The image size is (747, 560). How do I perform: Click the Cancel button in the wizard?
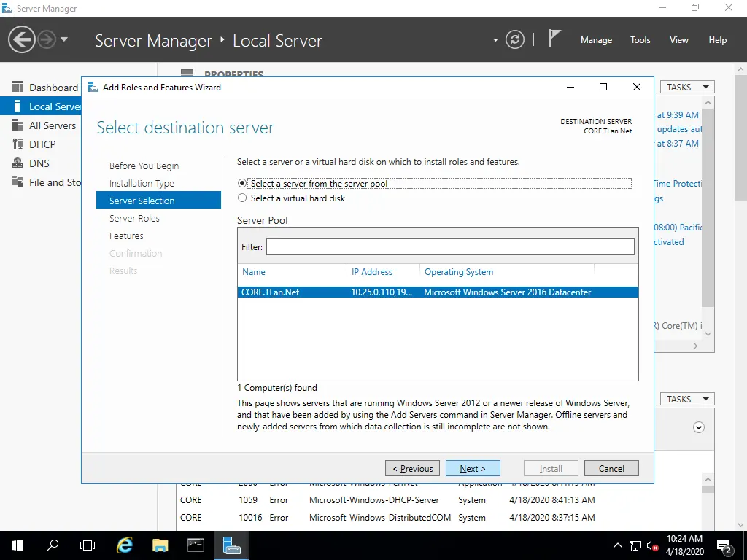[x=611, y=468]
